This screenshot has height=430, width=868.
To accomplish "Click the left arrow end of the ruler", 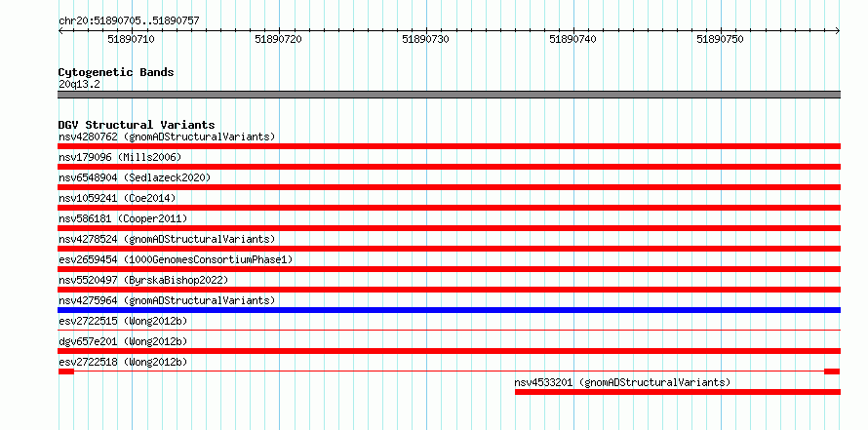I will [x=60, y=31].
